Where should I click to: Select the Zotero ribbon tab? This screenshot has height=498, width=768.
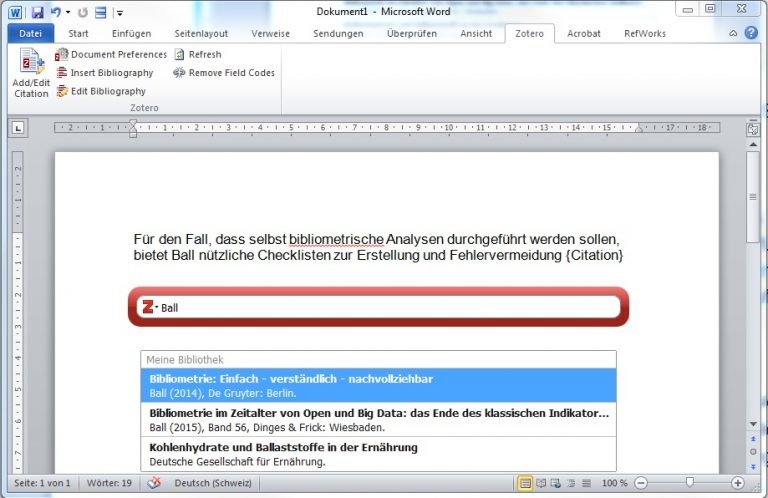(529, 33)
